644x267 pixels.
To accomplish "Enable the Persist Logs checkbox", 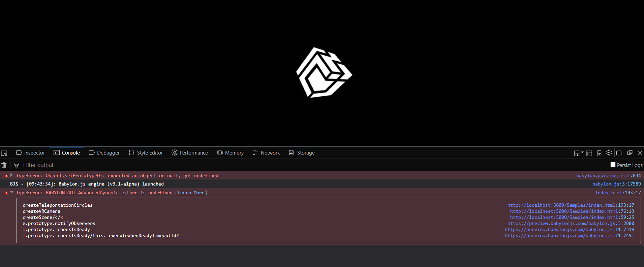I will click(613, 165).
